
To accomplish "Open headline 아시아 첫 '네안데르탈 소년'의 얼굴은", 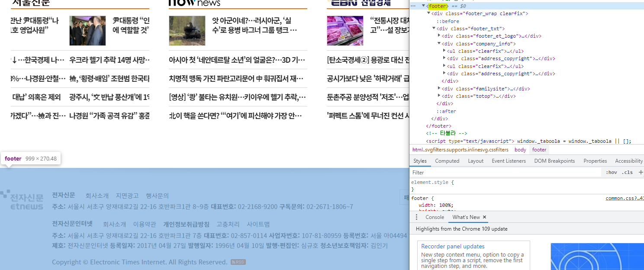I will click(x=237, y=60).
